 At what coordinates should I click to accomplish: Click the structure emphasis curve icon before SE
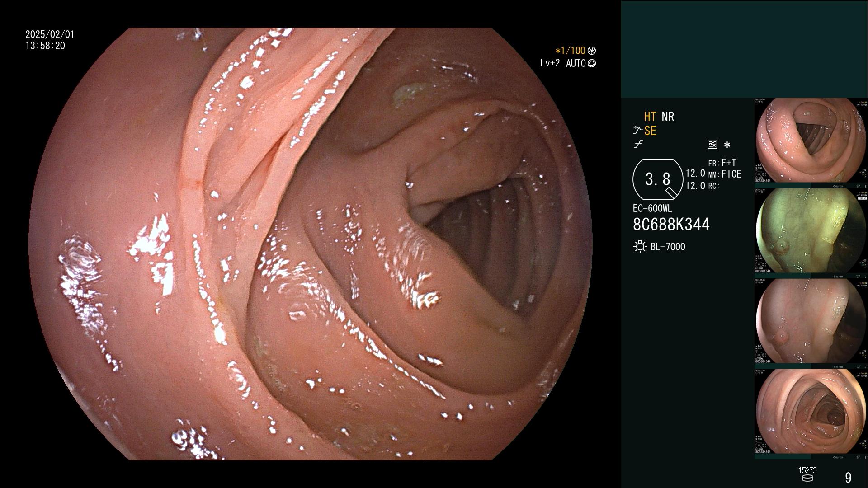tap(638, 131)
